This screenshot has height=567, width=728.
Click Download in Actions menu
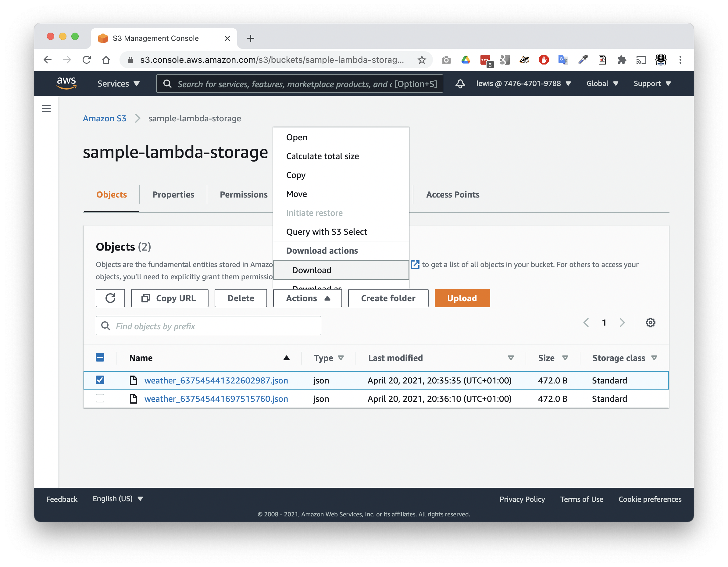341,270
